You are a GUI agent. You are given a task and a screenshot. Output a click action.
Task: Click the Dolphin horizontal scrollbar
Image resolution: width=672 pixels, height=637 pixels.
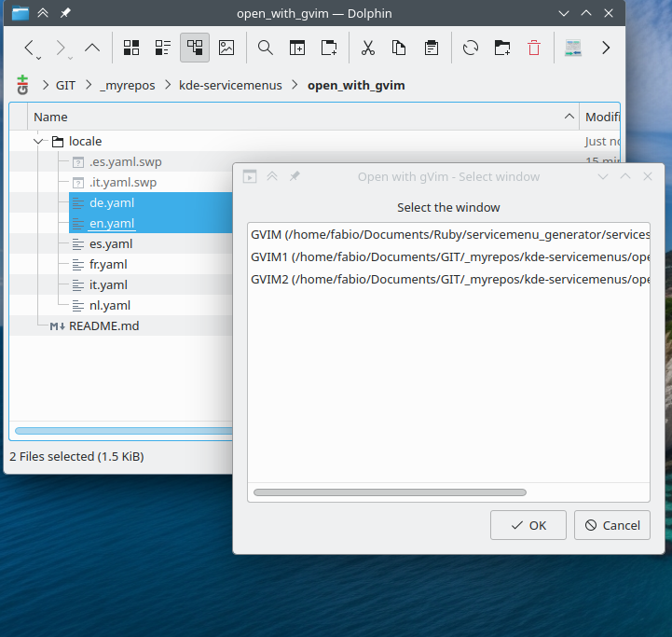(124, 431)
